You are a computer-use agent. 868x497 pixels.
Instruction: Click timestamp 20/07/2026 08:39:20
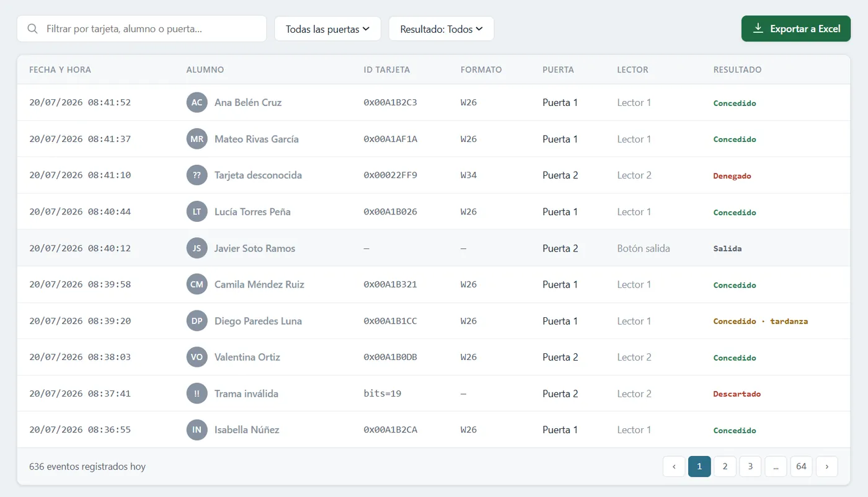pos(80,320)
